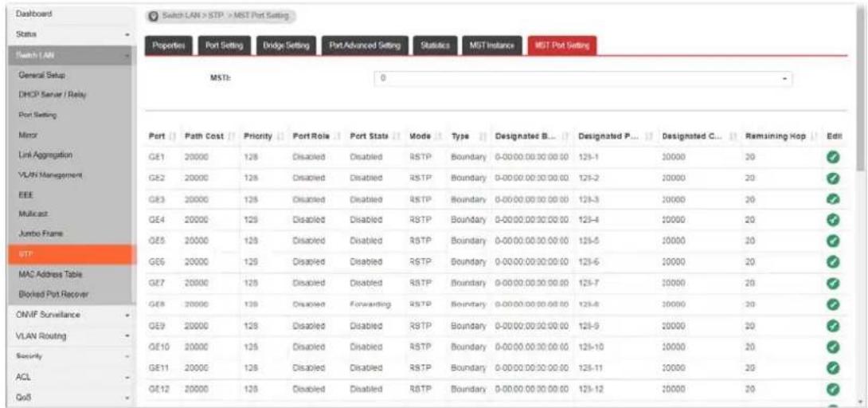Edit the GE4 port row
This screenshot has width=868, height=408.
pos(833,220)
